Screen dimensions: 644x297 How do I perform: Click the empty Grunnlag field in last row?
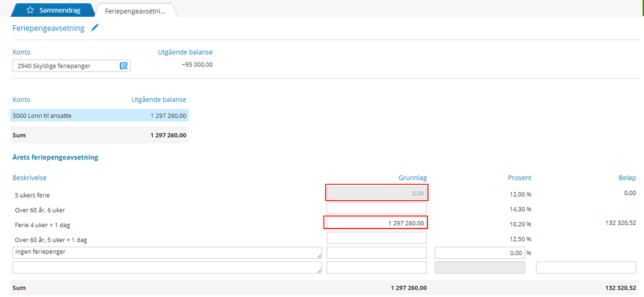click(x=376, y=267)
